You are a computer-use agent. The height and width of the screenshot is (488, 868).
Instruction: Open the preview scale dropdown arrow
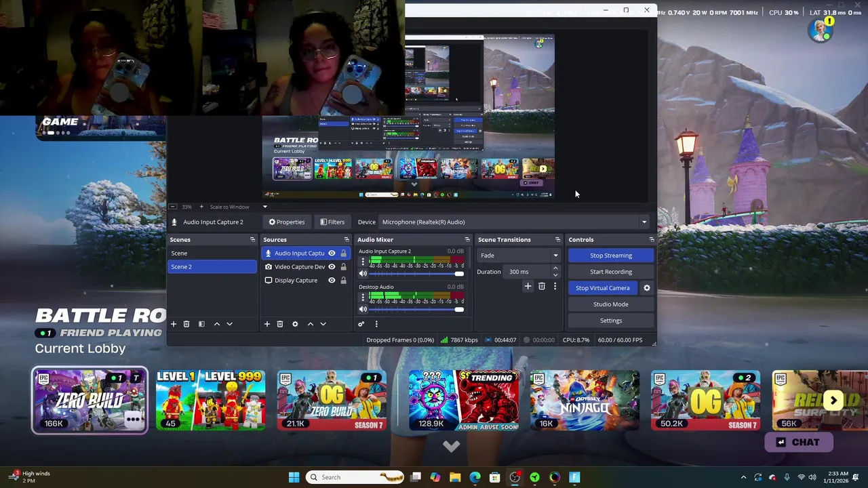coord(265,207)
